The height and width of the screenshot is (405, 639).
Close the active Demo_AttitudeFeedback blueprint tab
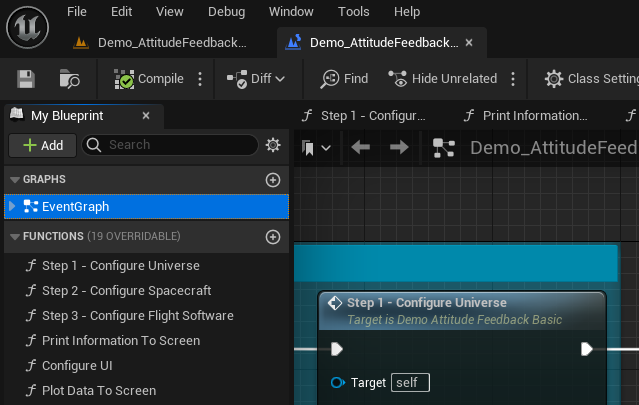pyautogui.click(x=469, y=42)
